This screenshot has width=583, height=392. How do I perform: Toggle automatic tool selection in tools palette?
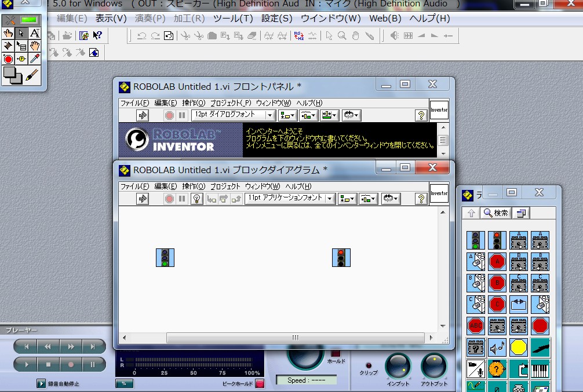pyautogui.click(x=21, y=20)
